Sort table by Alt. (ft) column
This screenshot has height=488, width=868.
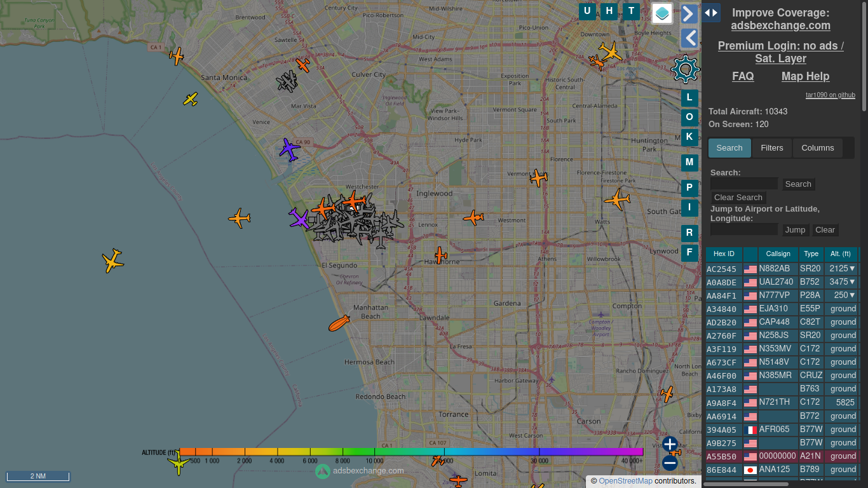point(841,254)
